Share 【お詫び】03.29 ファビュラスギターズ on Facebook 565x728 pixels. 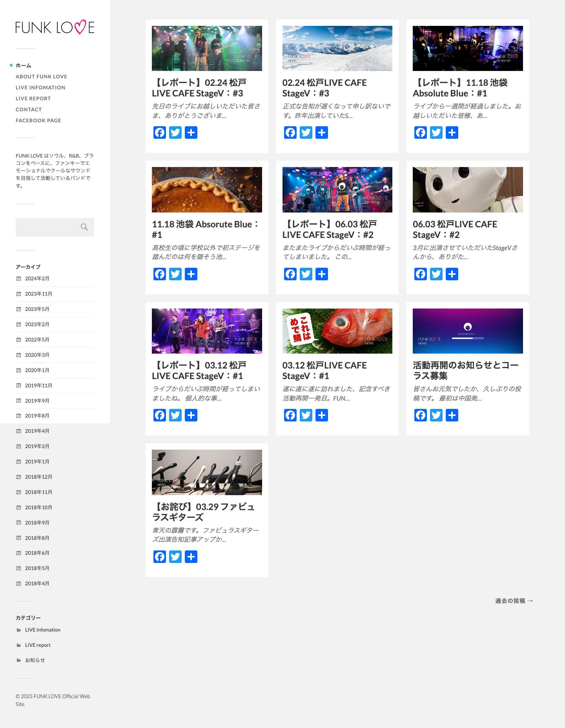160,557
